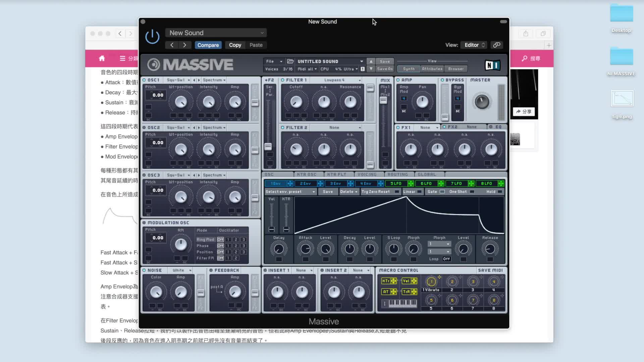This screenshot has width=644, height=362.
Task: Toggle the OSC2 power button
Action: click(144, 128)
